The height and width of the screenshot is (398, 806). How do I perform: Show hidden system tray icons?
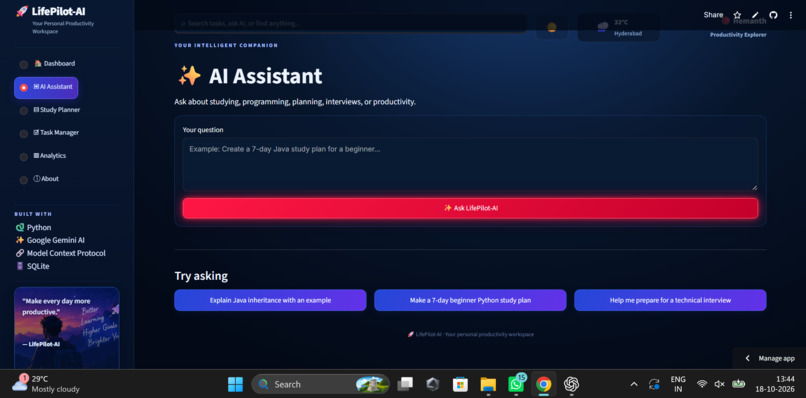point(634,384)
